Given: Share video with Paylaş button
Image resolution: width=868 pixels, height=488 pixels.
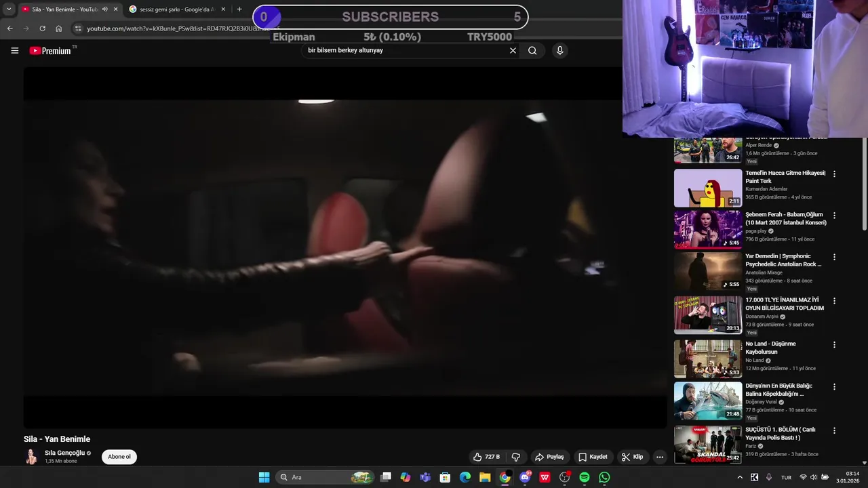Looking at the screenshot, I should pyautogui.click(x=549, y=457).
